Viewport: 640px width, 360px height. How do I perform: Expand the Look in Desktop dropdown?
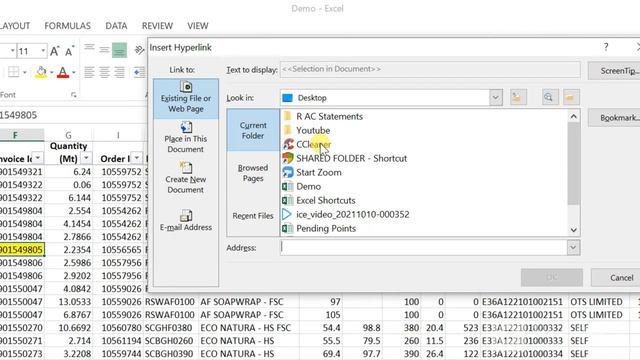tap(496, 98)
